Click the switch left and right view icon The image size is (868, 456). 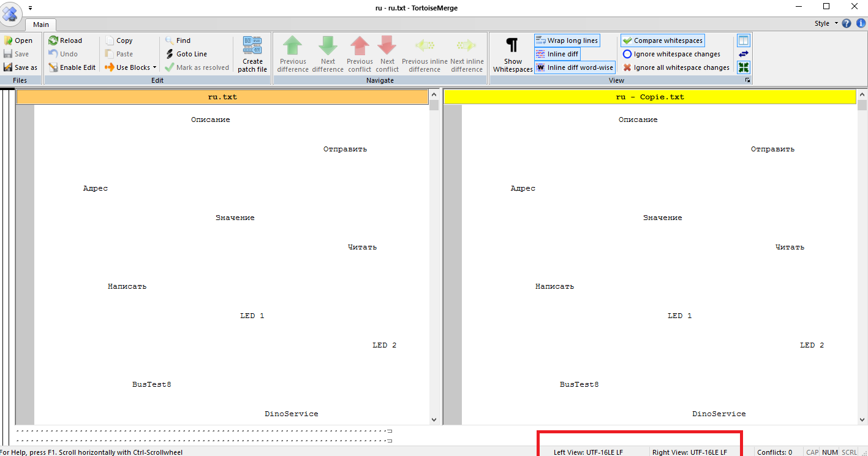[x=744, y=54]
